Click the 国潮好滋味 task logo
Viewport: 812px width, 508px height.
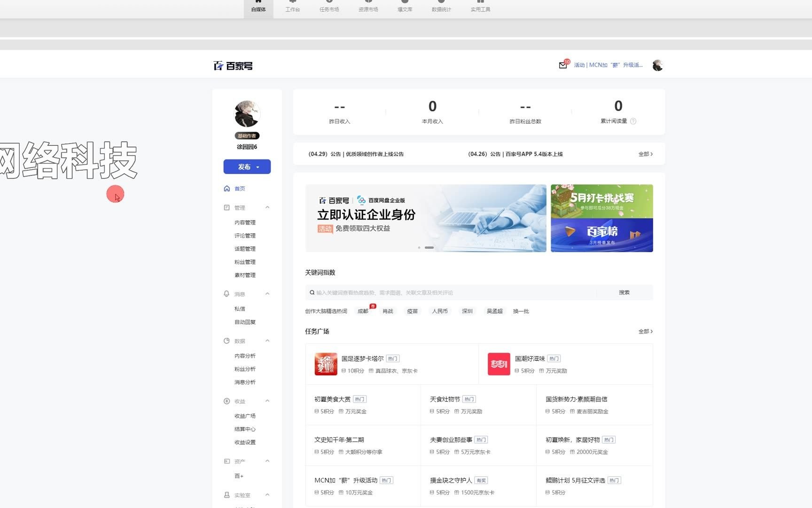click(x=499, y=364)
